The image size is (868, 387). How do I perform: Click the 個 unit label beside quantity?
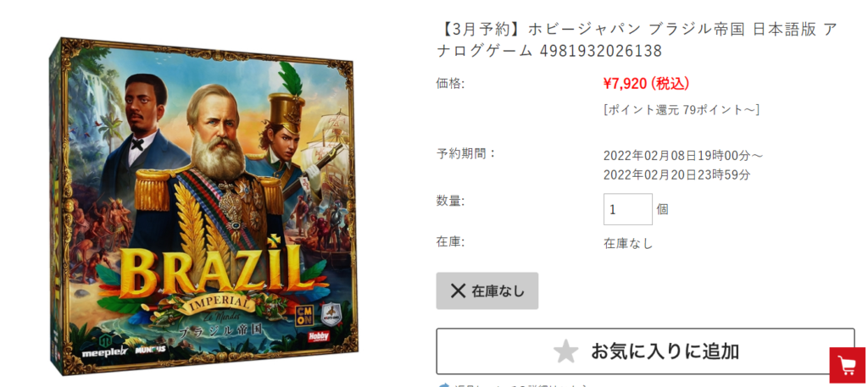click(x=663, y=209)
